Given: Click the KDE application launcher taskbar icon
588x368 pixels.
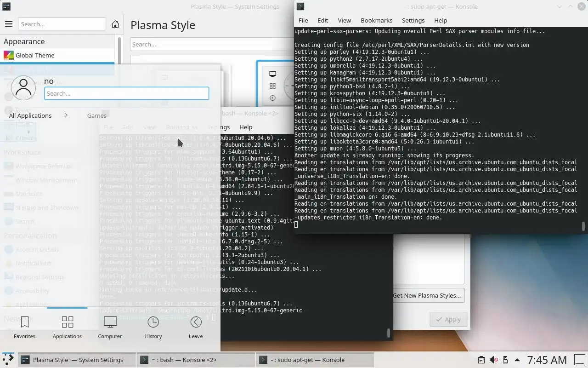Looking at the screenshot, I should tap(8, 359).
